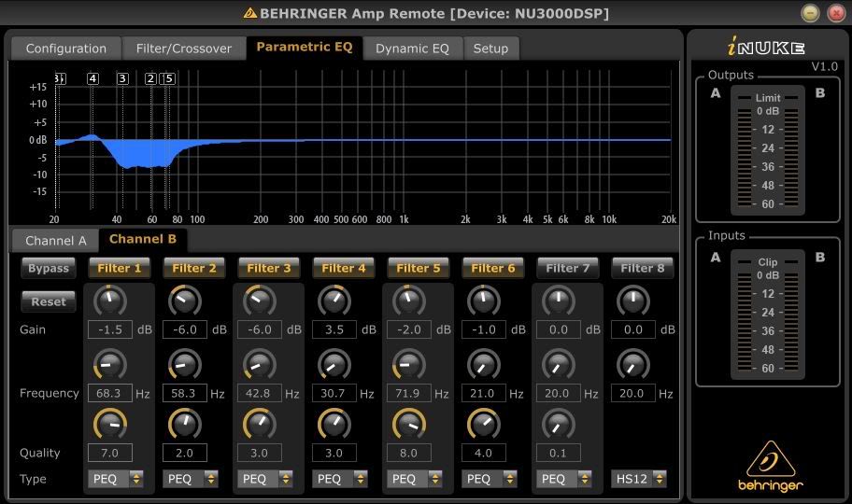Enable Filter 7
852x504 pixels.
568,268
